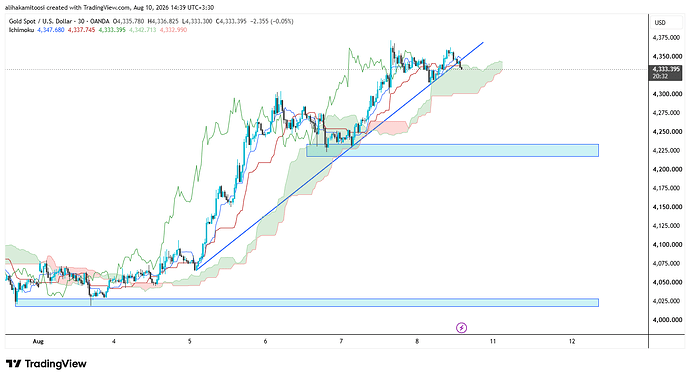Click the 4,150.000 price axis label
Image resolution: width=690 pixels, height=379 pixels.
pos(666,207)
